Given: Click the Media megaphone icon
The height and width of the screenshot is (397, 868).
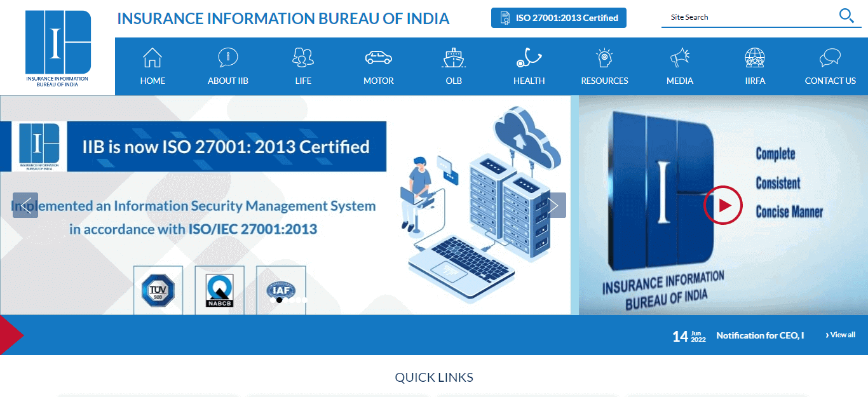Looking at the screenshot, I should pos(679,57).
